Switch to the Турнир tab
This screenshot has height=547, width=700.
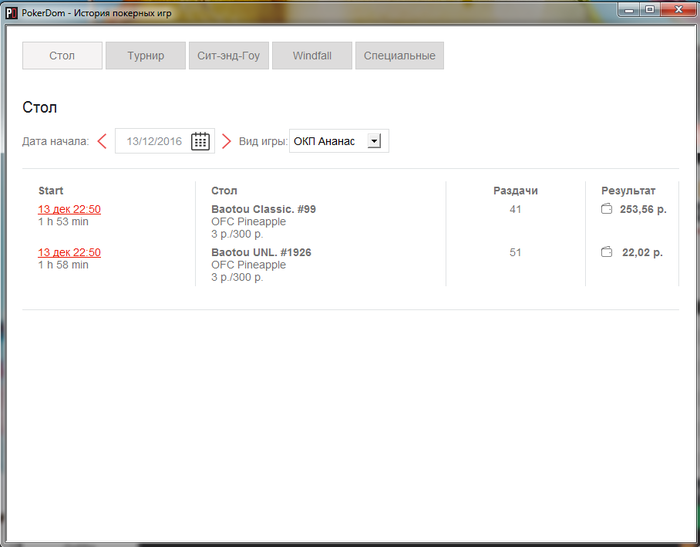pyautogui.click(x=146, y=56)
